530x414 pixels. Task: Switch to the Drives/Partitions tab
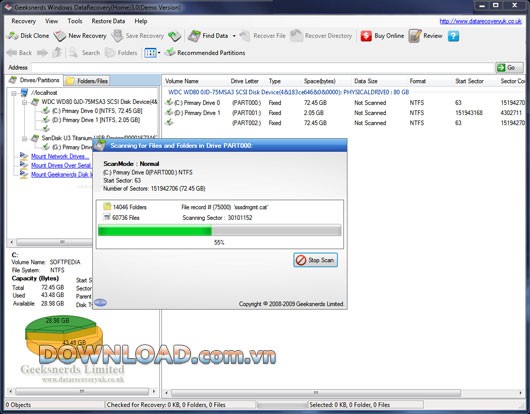click(x=35, y=80)
